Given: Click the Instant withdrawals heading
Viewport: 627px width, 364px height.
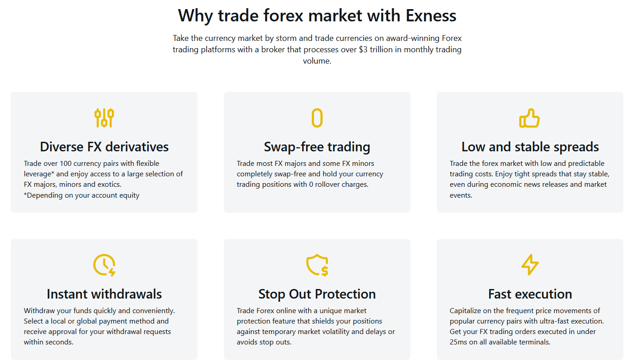Looking at the screenshot, I should pyautogui.click(x=104, y=294).
